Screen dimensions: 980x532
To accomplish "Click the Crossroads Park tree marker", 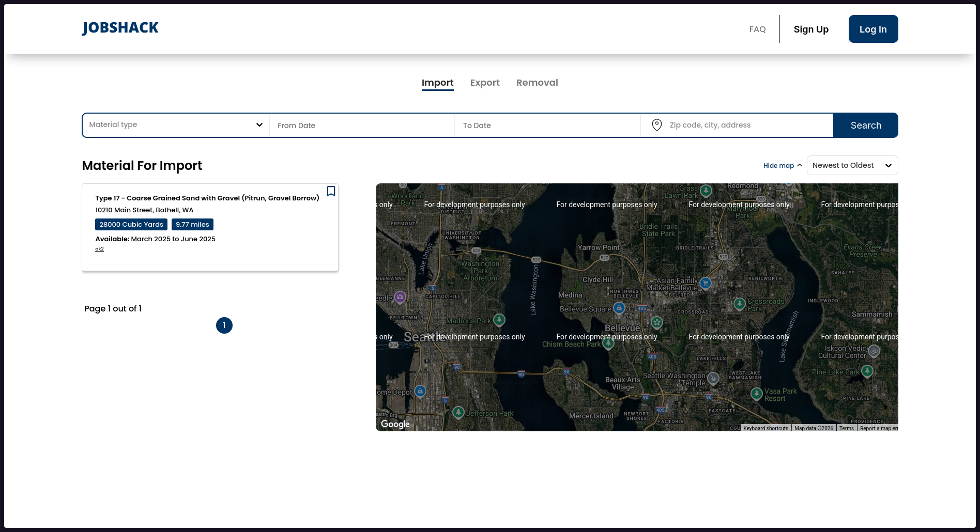I will [740, 304].
